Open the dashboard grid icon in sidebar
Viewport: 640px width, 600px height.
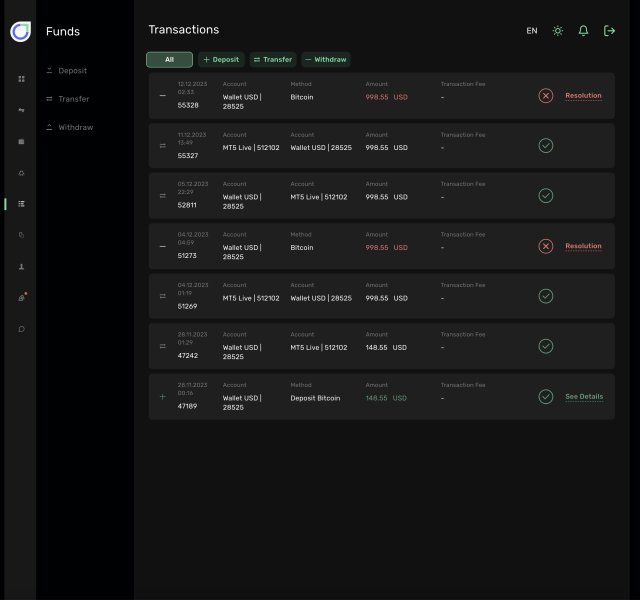(21, 78)
